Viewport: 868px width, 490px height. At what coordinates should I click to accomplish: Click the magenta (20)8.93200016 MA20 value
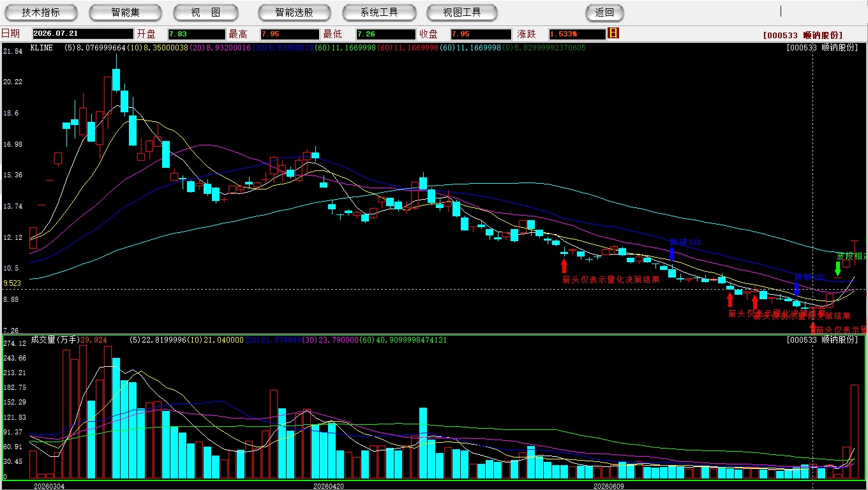point(221,48)
